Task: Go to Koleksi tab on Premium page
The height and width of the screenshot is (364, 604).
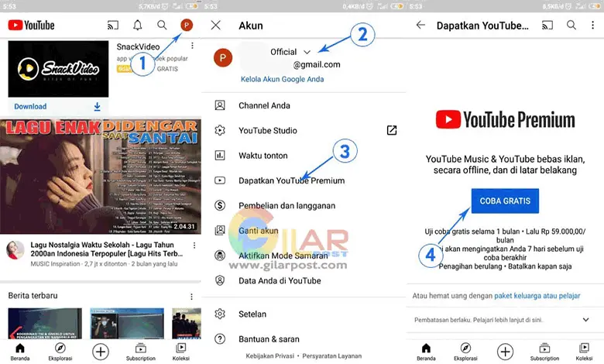Action: (x=584, y=352)
